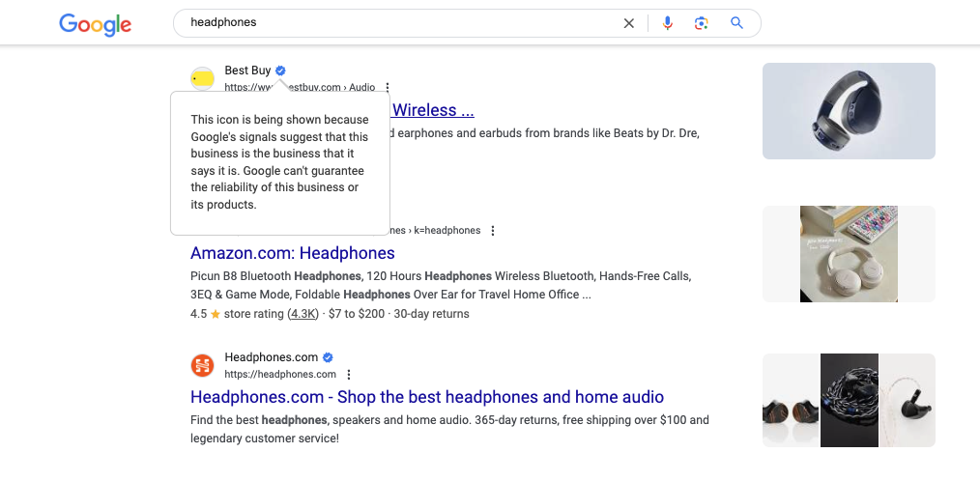Click the 4.3K store rating link
Screen dimensions: 980x481
click(x=303, y=314)
